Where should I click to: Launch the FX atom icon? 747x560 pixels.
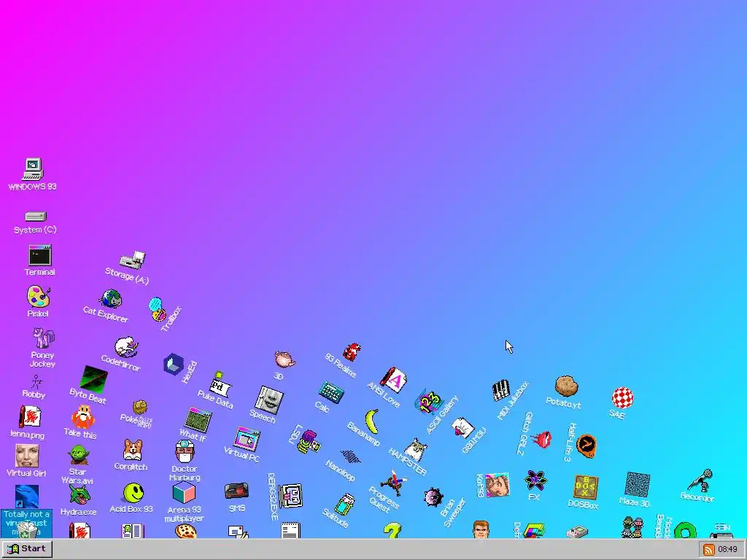pyautogui.click(x=535, y=480)
